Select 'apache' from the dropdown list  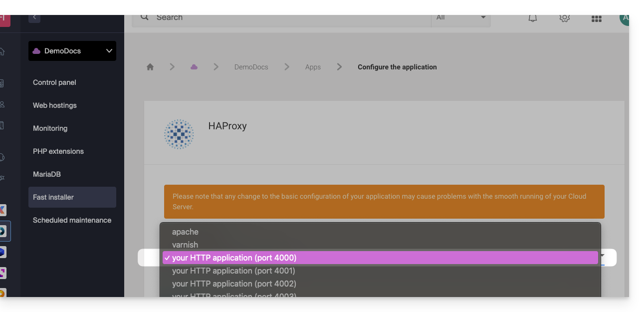[185, 232]
